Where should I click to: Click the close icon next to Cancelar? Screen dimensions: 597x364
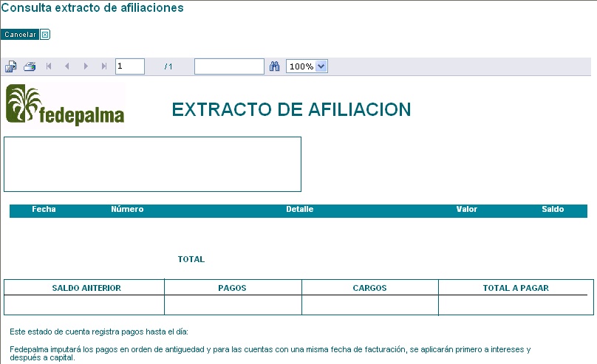[45, 35]
